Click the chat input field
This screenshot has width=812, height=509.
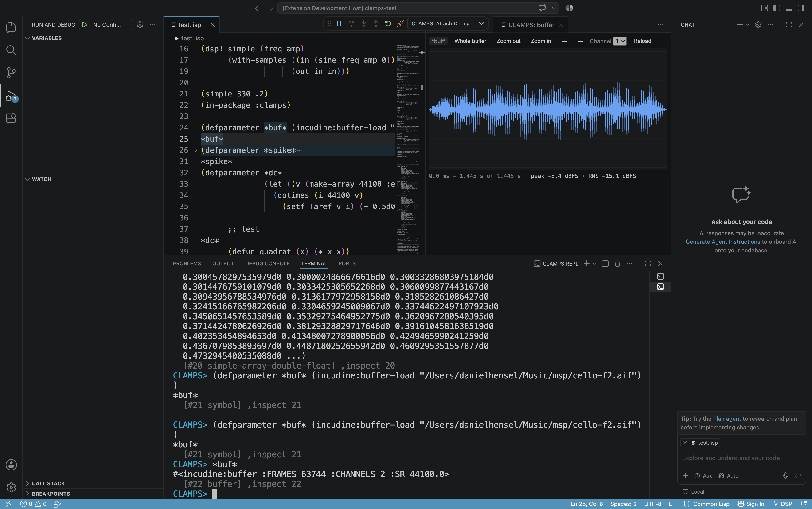click(x=741, y=458)
